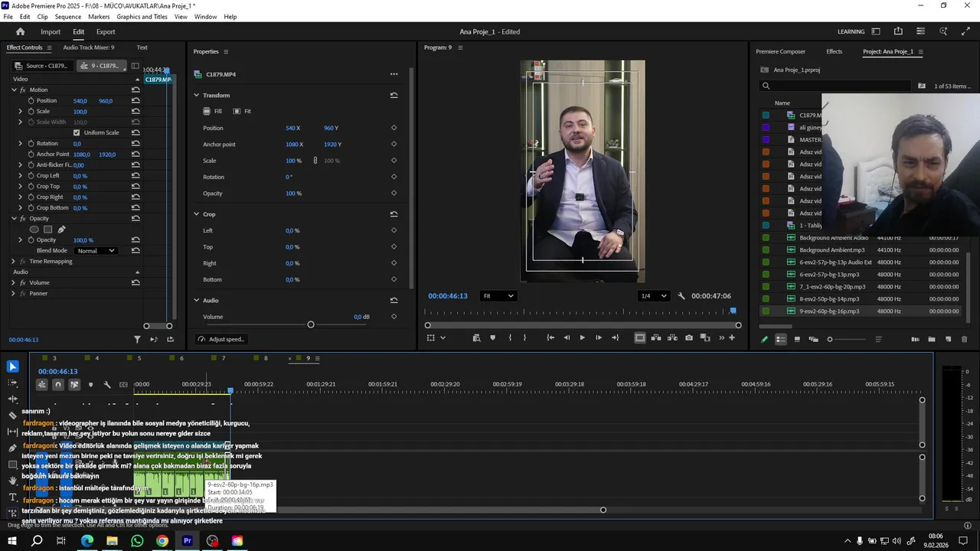This screenshot has height=551, width=980.
Task: Adjust the Volume slider in Properties
Action: click(x=311, y=324)
